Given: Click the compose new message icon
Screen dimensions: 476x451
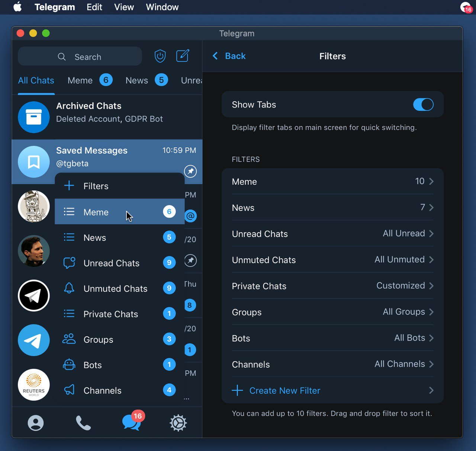Looking at the screenshot, I should (x=183, y=56).
